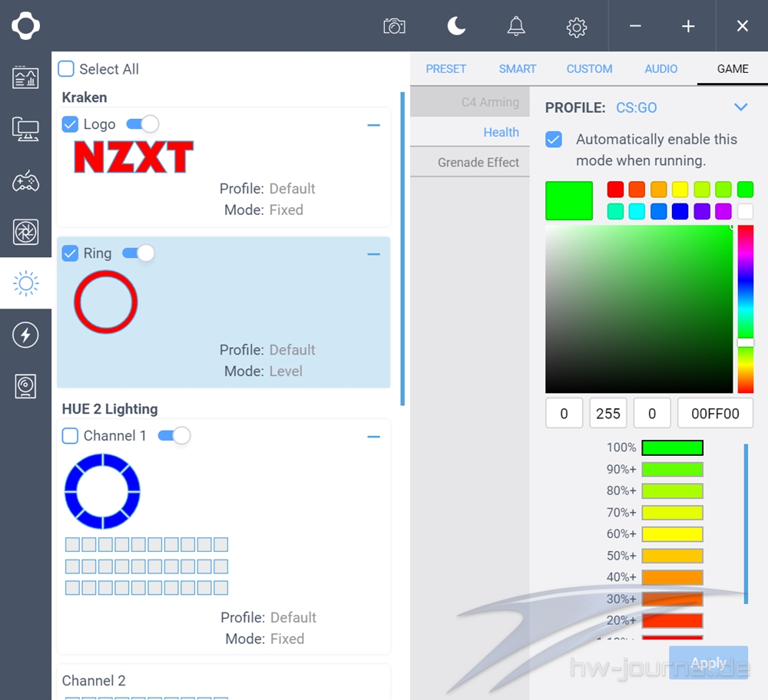Image resolution: width=768 pixels, height=700 pixels.
Task: Select the 20%+ health color bar
Action: click(673, 620)
